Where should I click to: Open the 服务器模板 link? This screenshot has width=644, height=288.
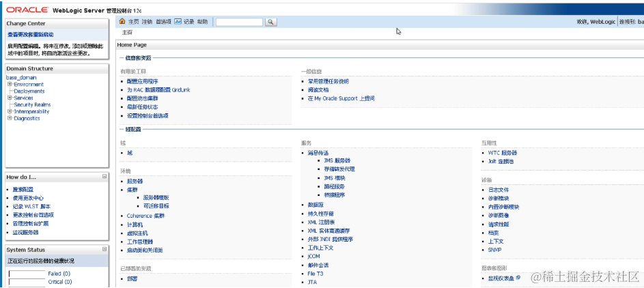pos(156,197)
